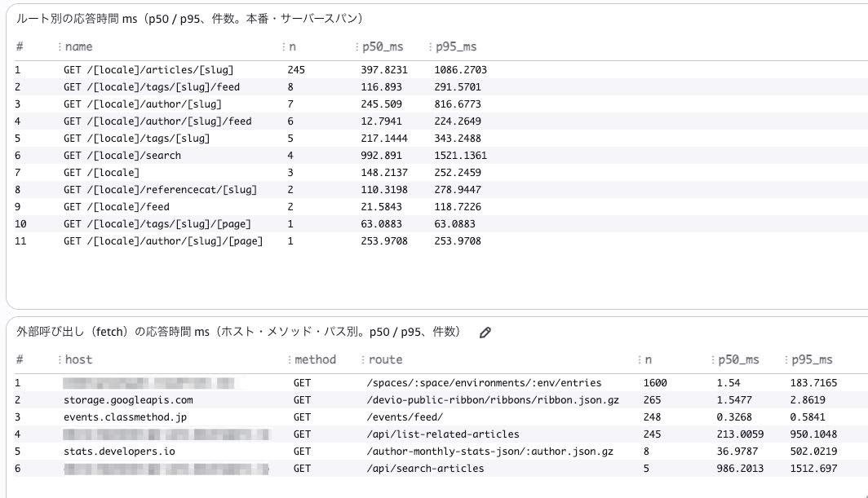This screenshot has width=868, height=498.
Task: Click the stats.developers.io host cell
Action: (x=119, y=452)
